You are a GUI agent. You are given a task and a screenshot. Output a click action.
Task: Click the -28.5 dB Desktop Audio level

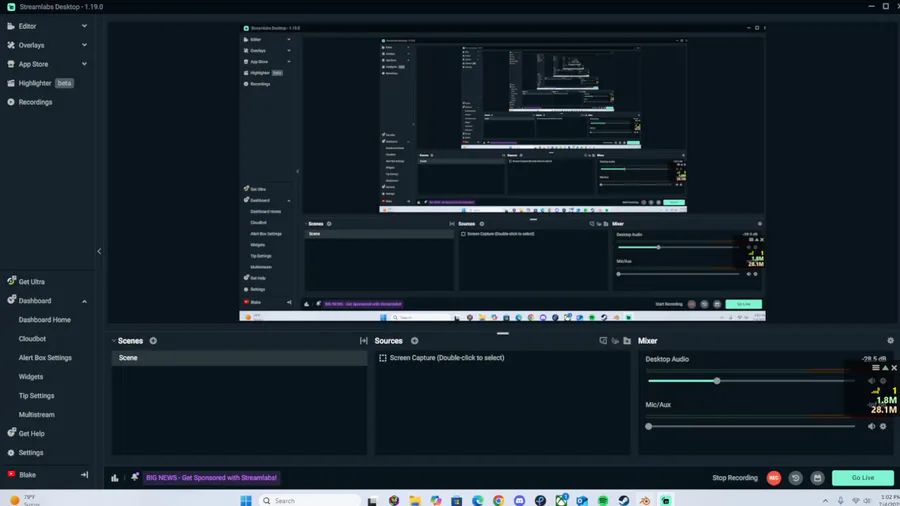point(874,359)
